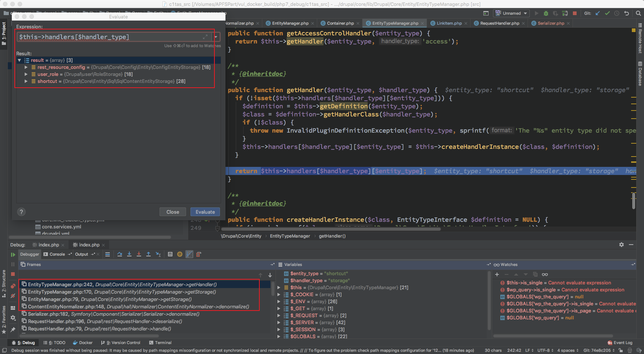Toggle the Start Listening for PHP Debug Connections
The image size is (644, 354).
(565, 13)
